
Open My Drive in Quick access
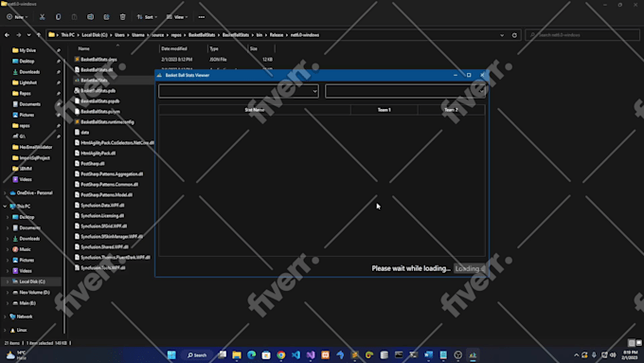(x=27, y=50)
